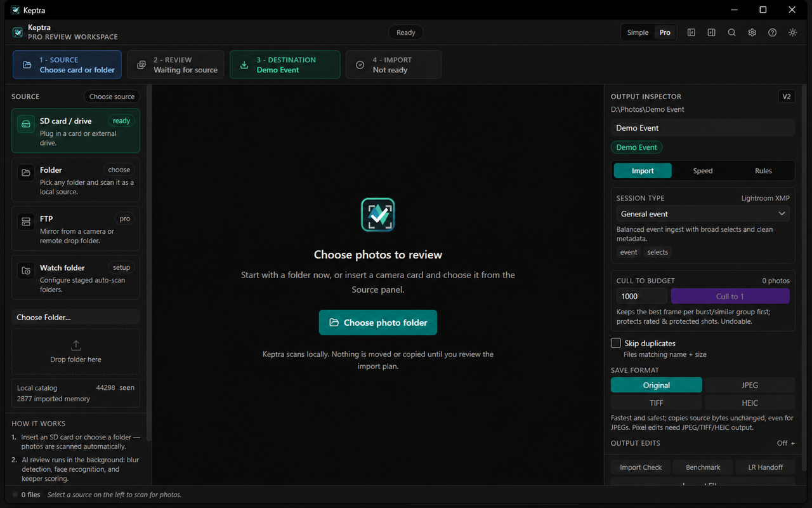This screenshot has height=508, width=812.
Task: Switch to Simple mode
Action: (638, 32)
